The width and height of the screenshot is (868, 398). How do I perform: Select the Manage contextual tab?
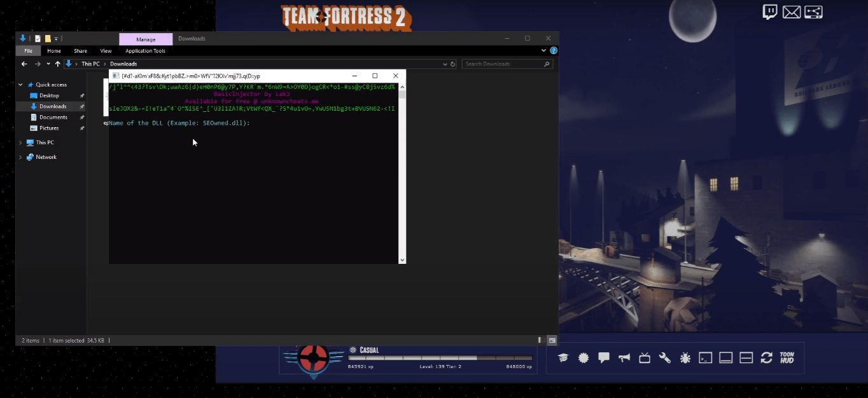tap(146, 39)
